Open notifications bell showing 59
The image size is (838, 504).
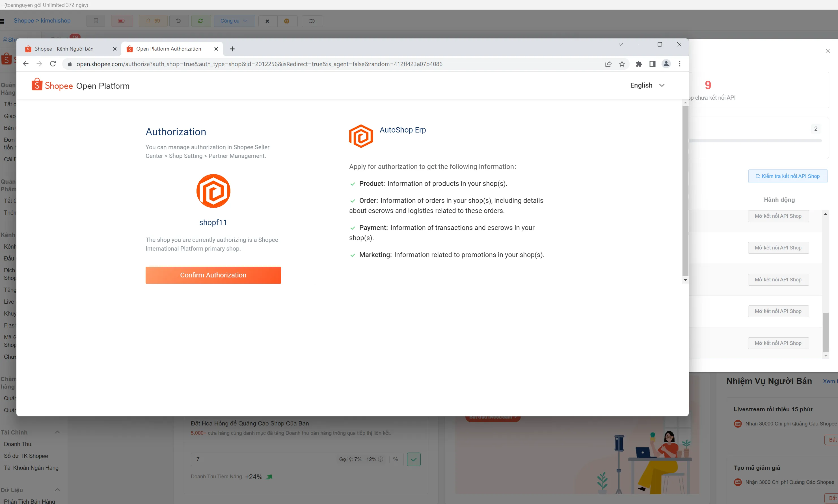tap(153, 21)
